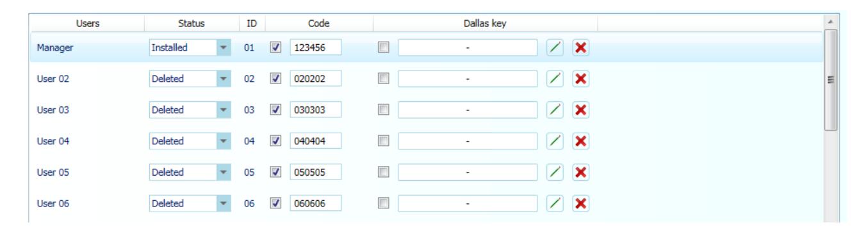Uncheck the Code checkbox for Manager
Screen dimensions: 868x234
pyautogui.click(x=275, y=48)
